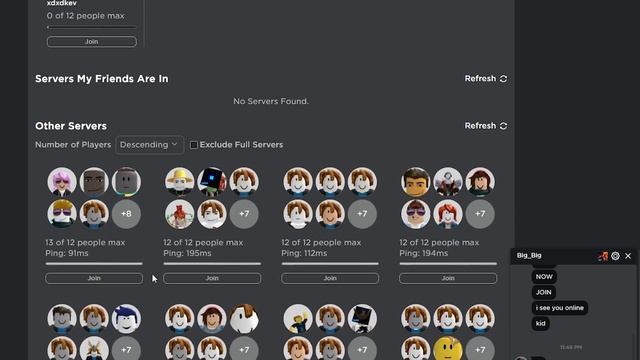Image resolution: width=640 pixels, height=360 pixels.
Task: Click the +7 badge in the Ping 112ms server
Action: [362, 213]
